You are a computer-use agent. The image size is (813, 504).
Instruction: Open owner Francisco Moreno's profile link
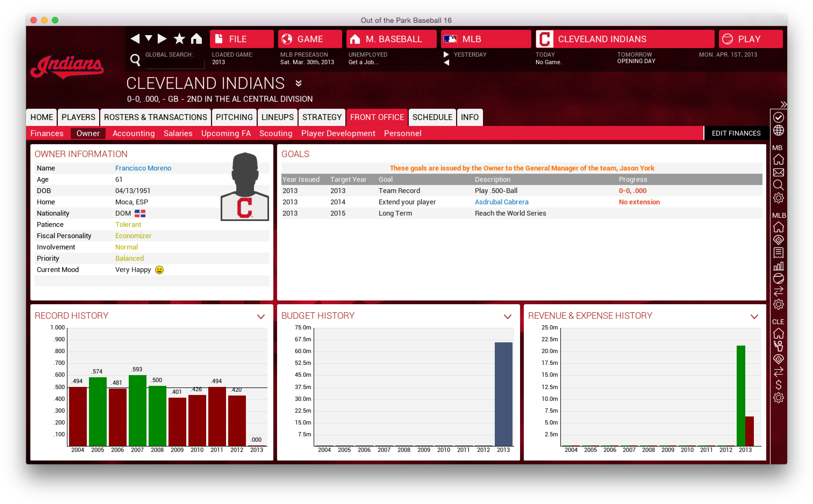coord(143,168)
